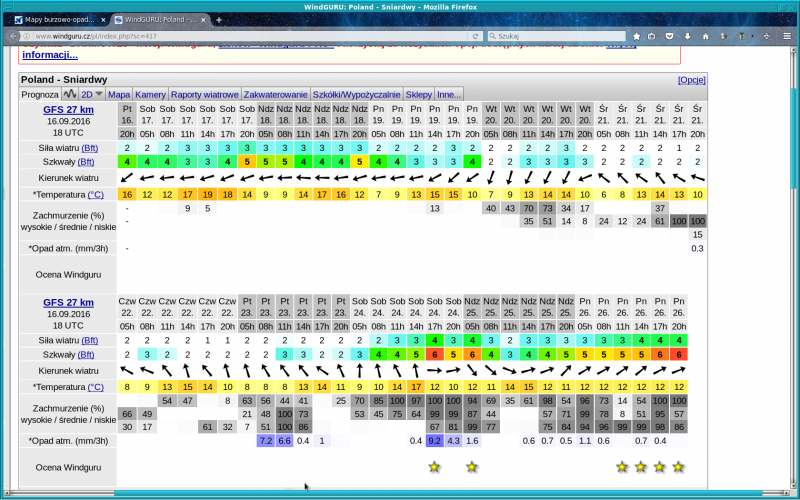This screenshot has width=800, height=500.
Task: Open the Raporty wiatrowe tab
Action: tap(205, 94)
